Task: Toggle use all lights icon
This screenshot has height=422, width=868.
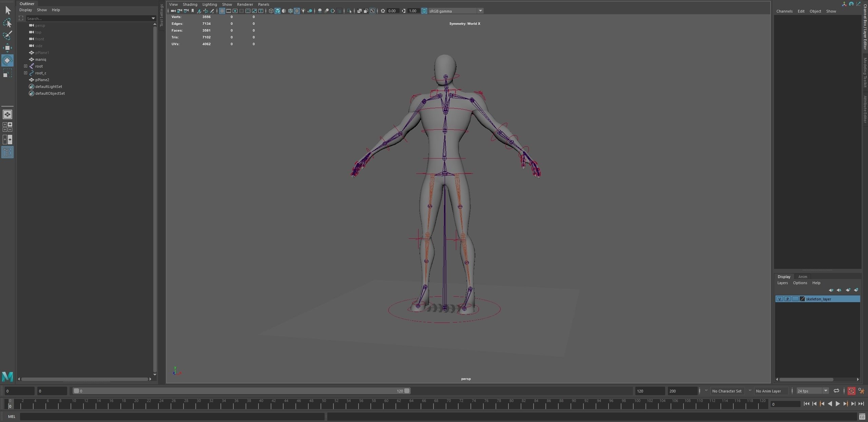Action: pyautogui.click(x=303, y=11)
